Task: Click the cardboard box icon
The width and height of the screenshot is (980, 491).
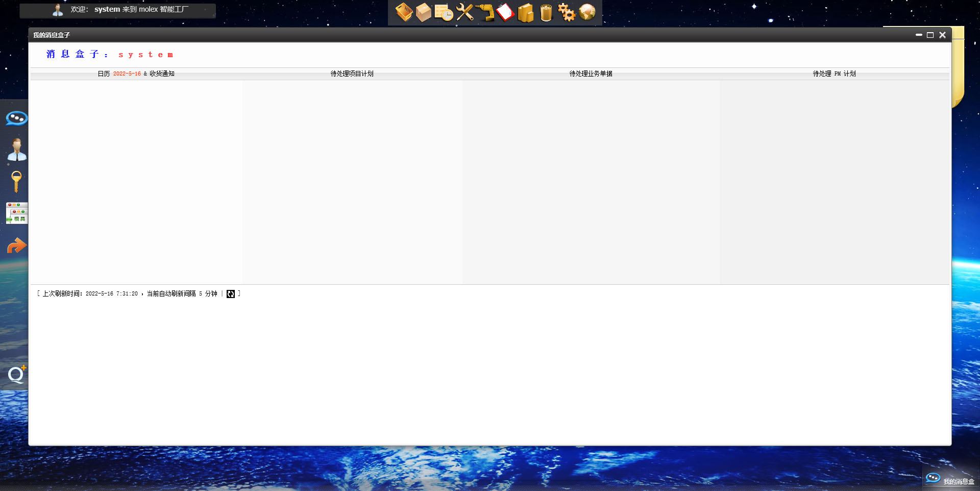Action: pos(424,12)
